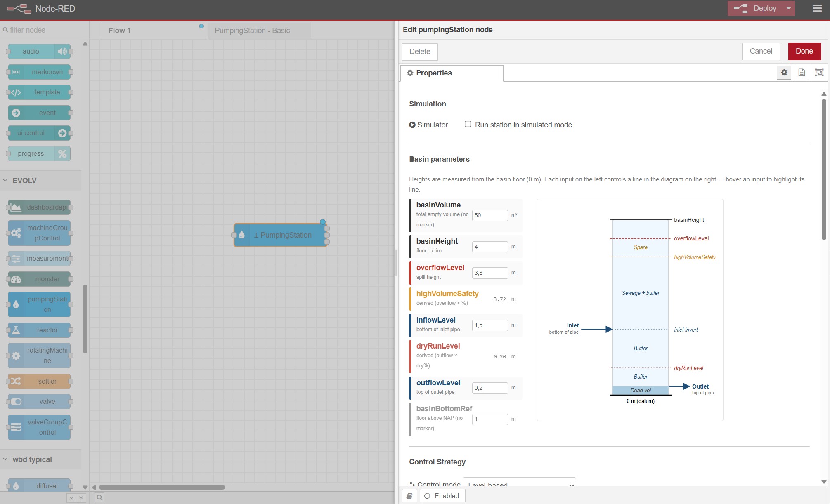The width and height of the screenshot is (830, 504).
Task: Click the valve node toggle icon
Action: coord(16,402)
